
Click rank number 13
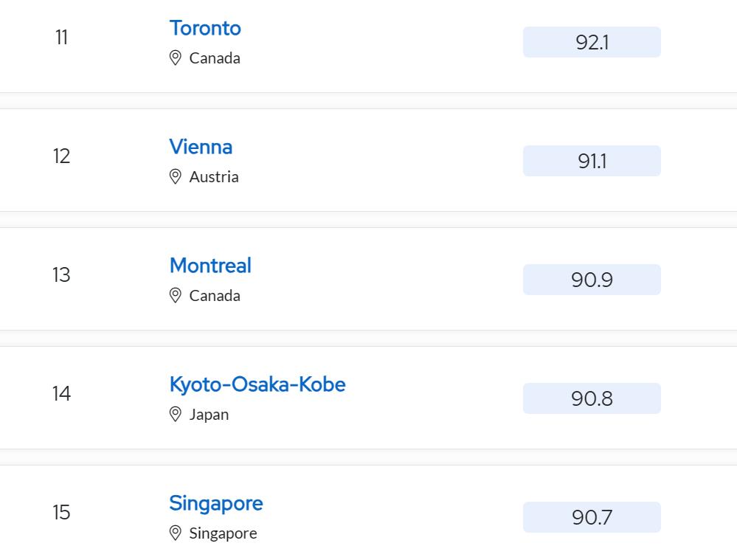61,275
